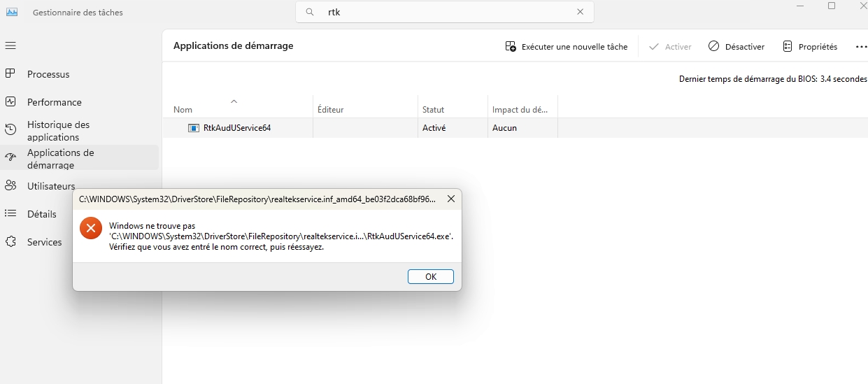Open the Processus page icon
The width and height of the screenshot is (868, 384).
tap(10, 73)
